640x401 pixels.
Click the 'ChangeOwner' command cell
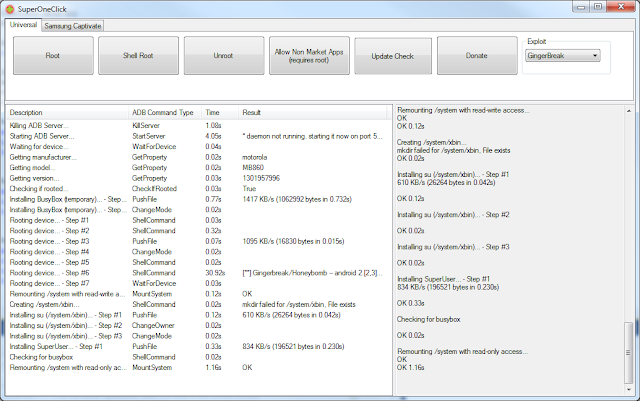pyautogui.click(x=153, y=325)
